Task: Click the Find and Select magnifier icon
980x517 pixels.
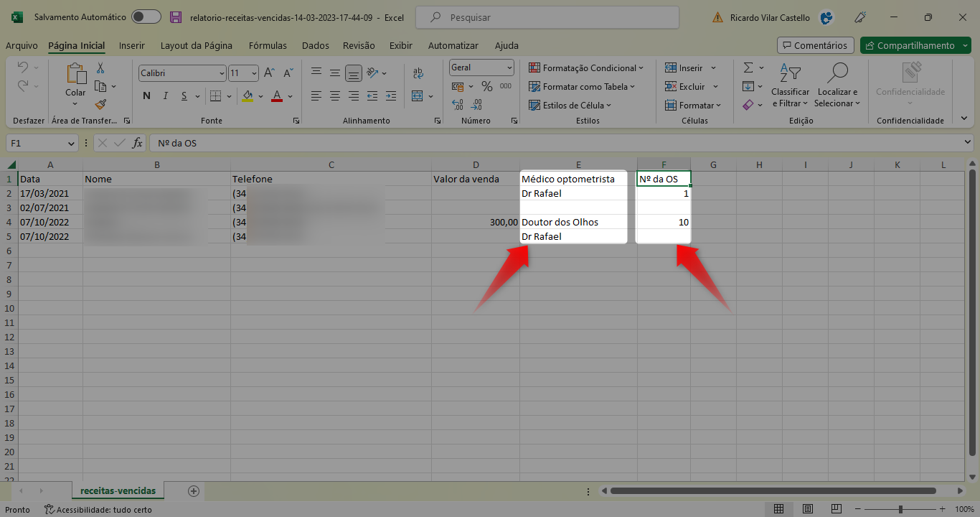Action: pyautogui.click(x=837, y=73)
